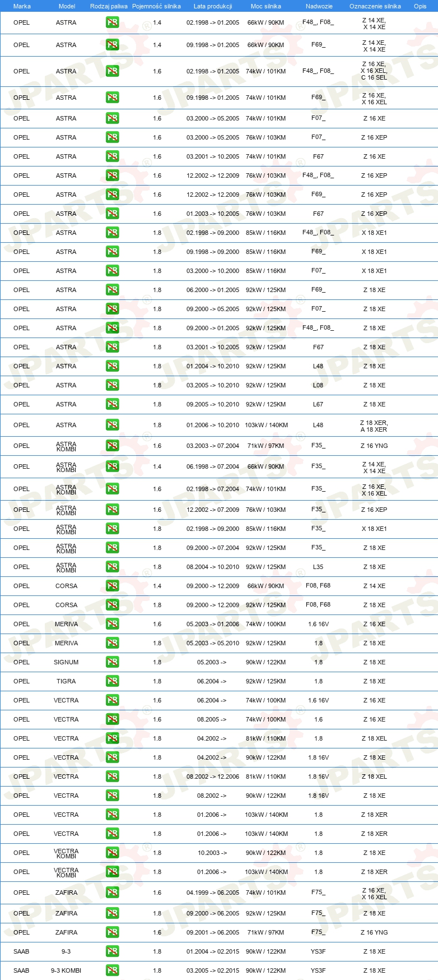The height and width of the screenshot is (980, 438).
Task: Click the fuel icon in the SAAB 9-3 row dated 01.2004
Action: point(112,951)
